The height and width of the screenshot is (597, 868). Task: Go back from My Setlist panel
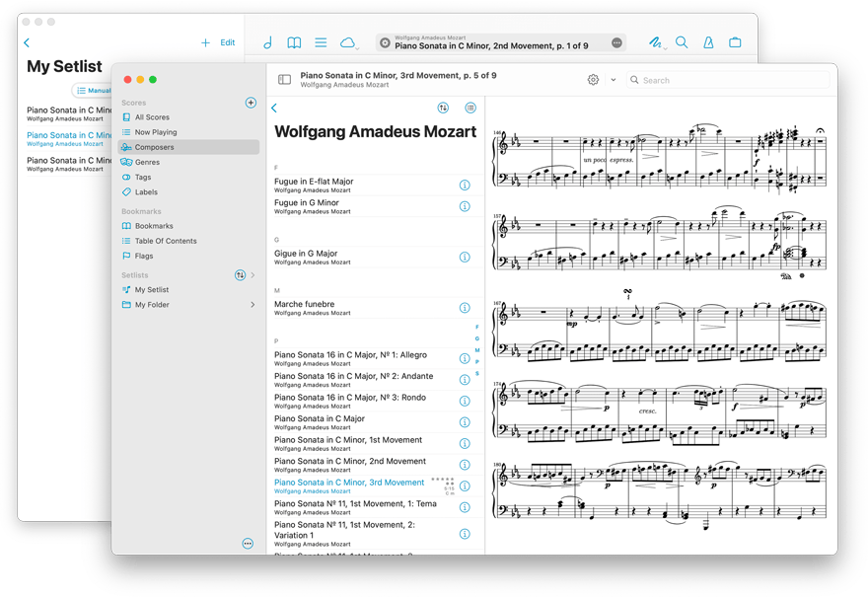pos(27,42)
